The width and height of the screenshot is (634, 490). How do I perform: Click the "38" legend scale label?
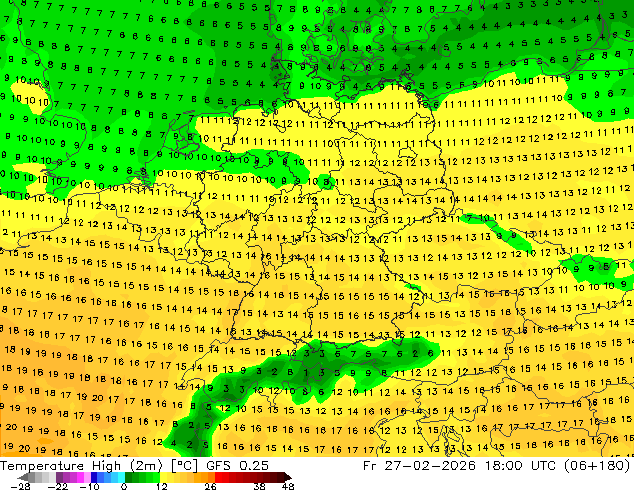tap(259, 486)
